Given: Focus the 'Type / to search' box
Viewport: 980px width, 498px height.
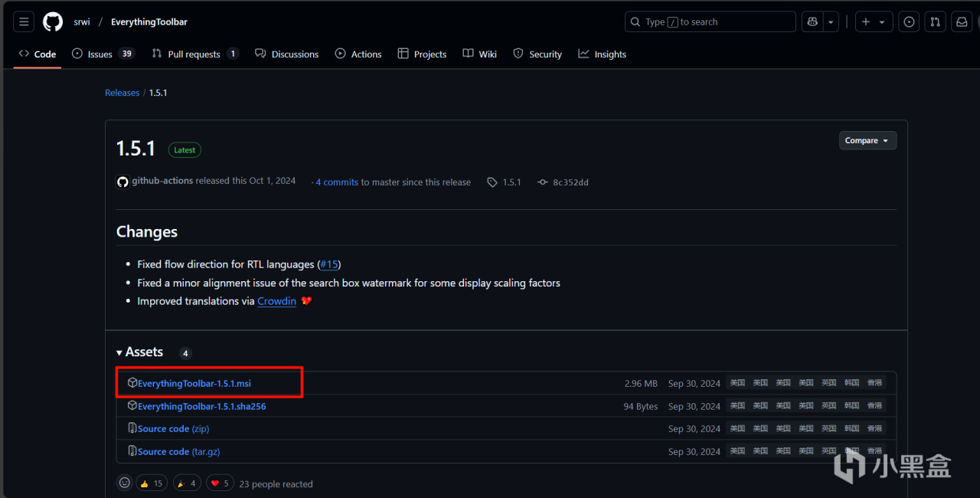Looking at the screenshot, I should [x=710, y=22].
